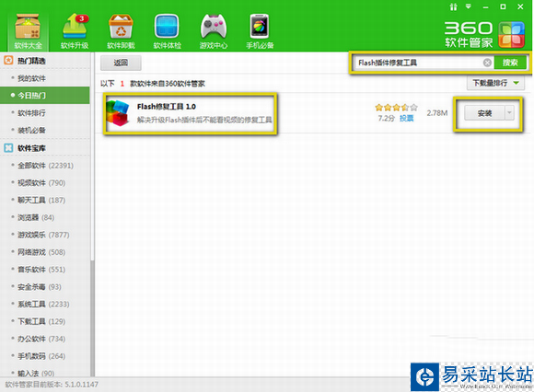
Task: Click the 安装 install button
Action: coord(484,113)
